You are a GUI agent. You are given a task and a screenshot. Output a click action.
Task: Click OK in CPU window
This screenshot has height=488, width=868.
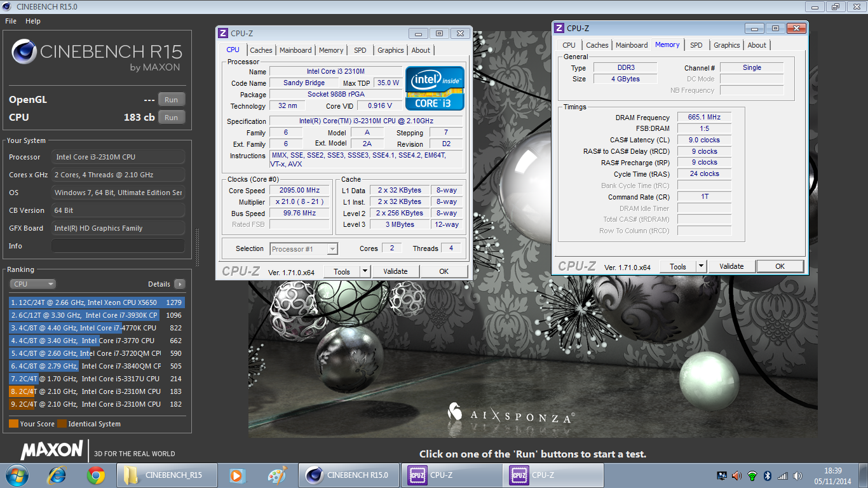[x=444, y=271]
